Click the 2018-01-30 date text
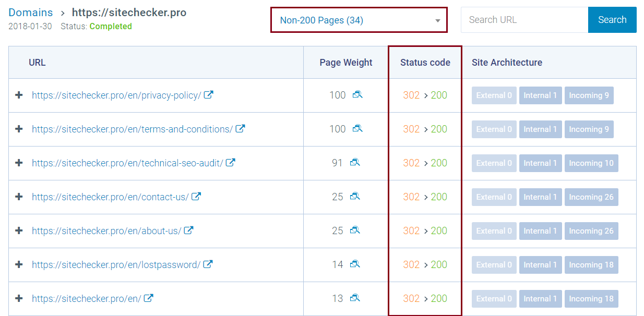 (x=30, y=26)
